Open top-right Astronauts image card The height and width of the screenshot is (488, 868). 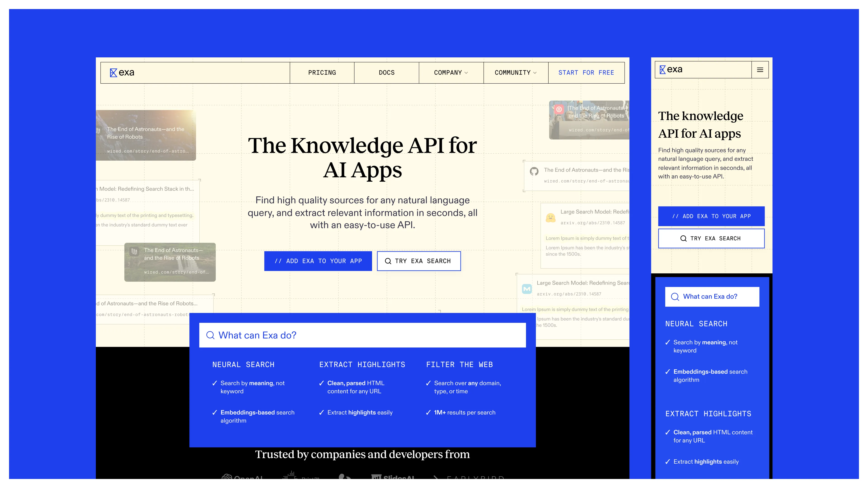click(589, 120)
